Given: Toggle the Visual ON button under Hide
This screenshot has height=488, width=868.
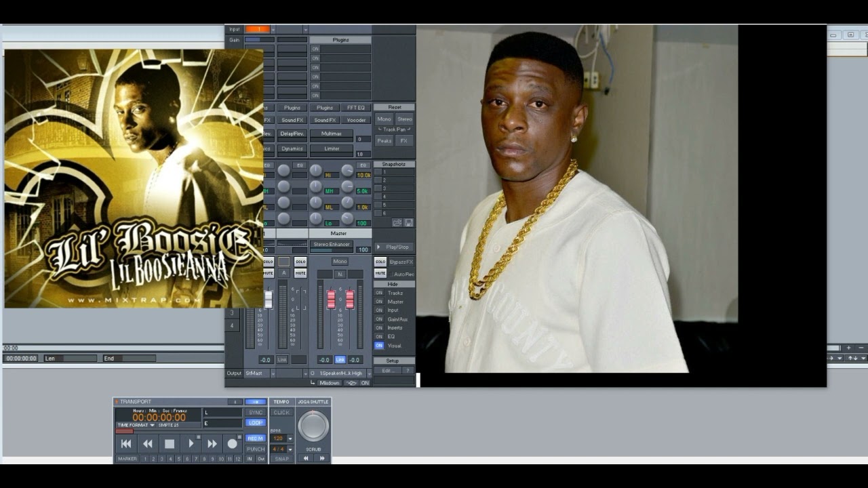Looking at the screenshot, I should [379, 346].
